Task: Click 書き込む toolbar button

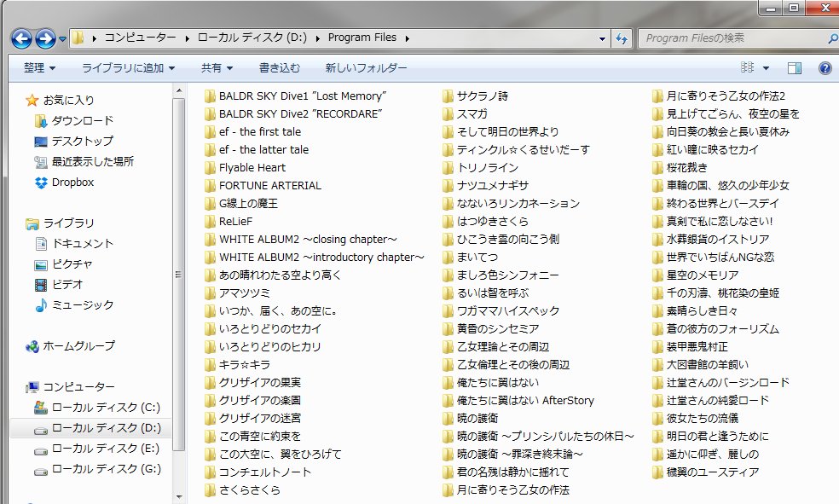Action: pyautogui.click(x=280, y=68)
